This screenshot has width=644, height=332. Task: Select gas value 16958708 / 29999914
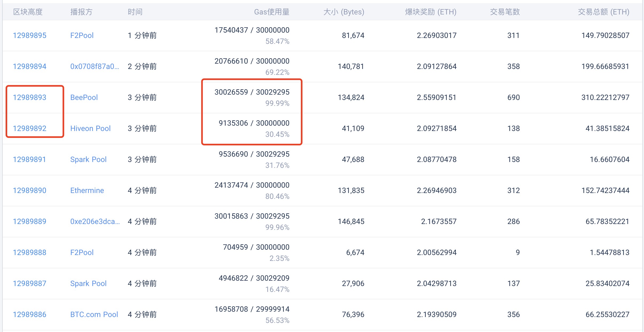(252, 309)
